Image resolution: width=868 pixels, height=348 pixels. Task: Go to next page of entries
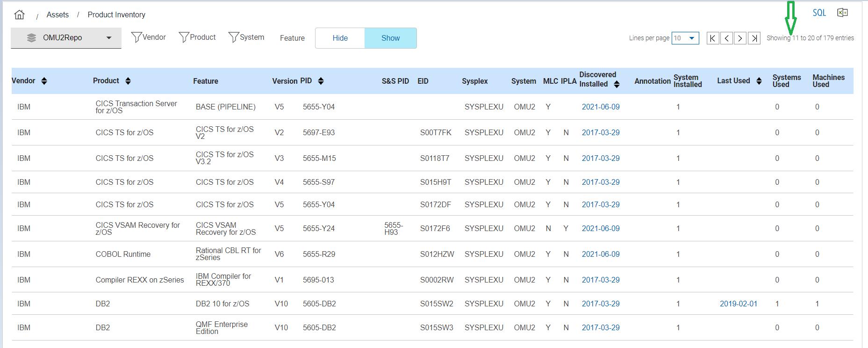(x=740, y=38)
